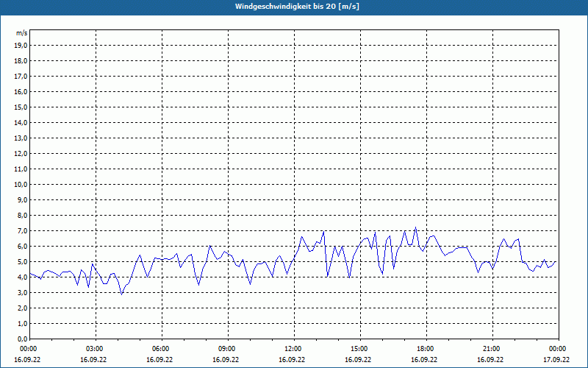
Task: Click the 17,0 y-axis value
Action: [21, 77]
